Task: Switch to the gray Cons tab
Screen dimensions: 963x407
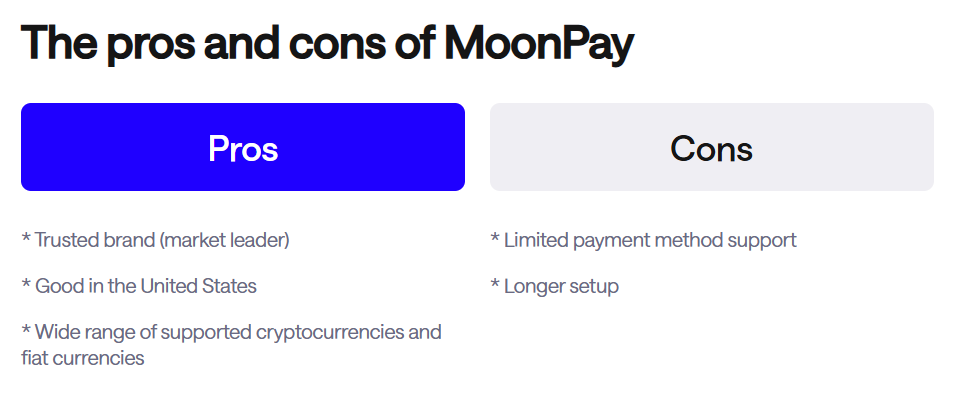Action: pos(712,147)
